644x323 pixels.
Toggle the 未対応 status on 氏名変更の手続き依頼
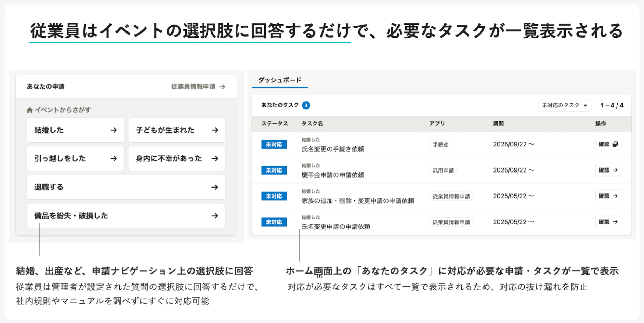point(274,144)
